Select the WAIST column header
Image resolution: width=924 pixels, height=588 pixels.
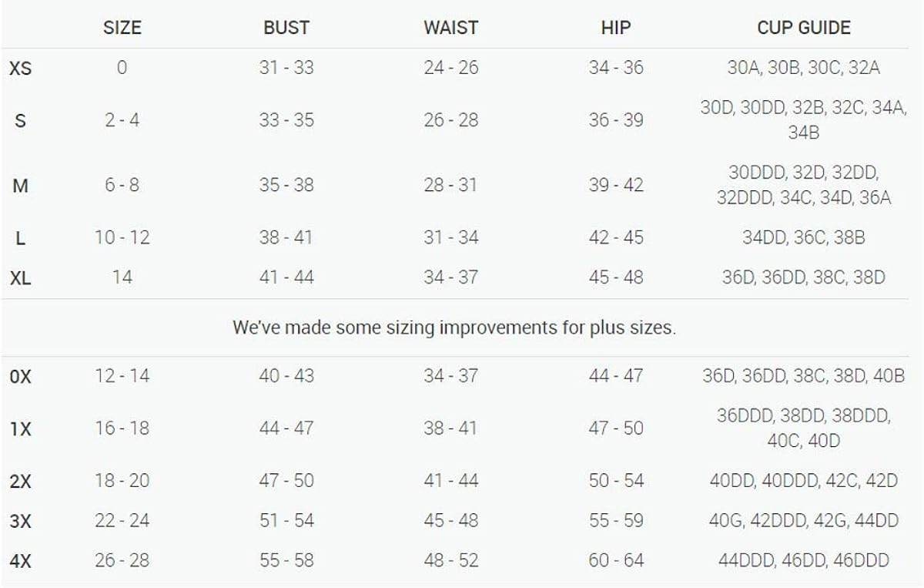[450, 28]
